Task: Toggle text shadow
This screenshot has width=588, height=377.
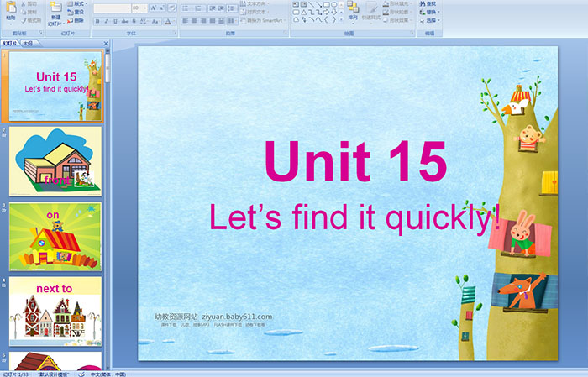Action: tap(134, 21)
